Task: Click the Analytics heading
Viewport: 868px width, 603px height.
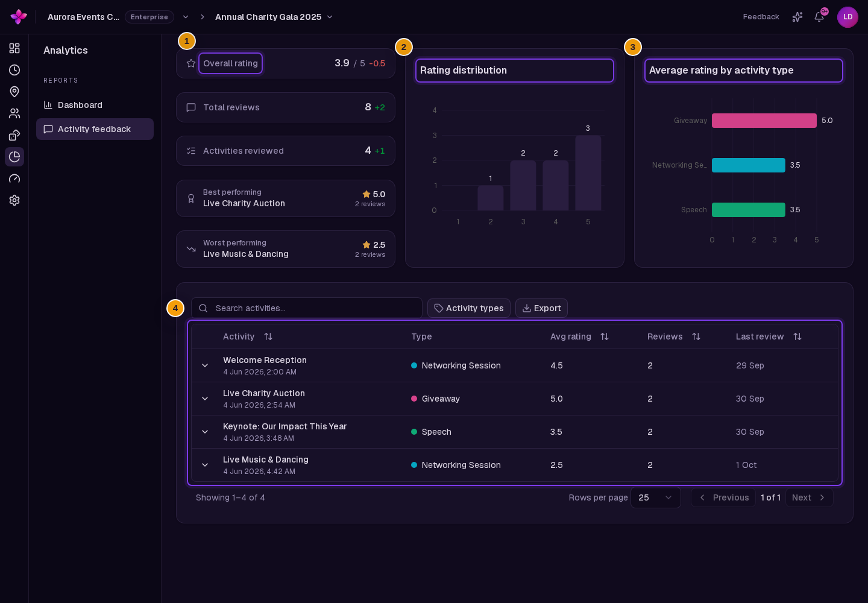Action: tap(66, 51)
